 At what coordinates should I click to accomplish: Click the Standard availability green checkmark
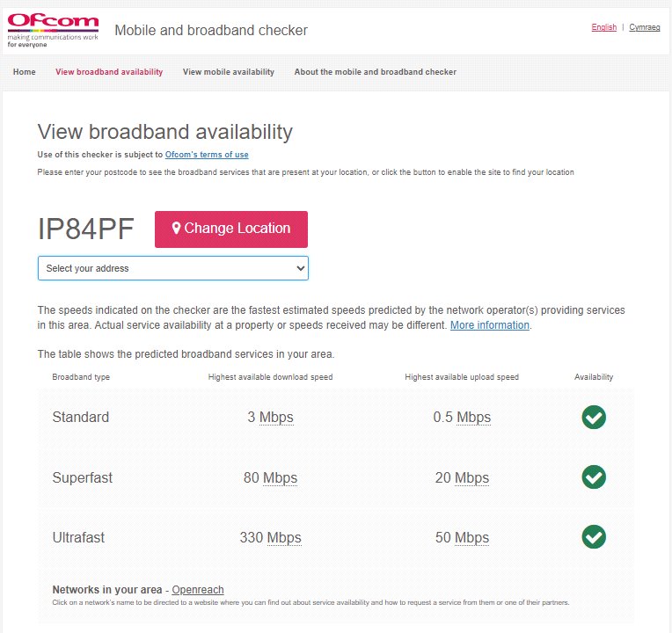click(594, 417)
